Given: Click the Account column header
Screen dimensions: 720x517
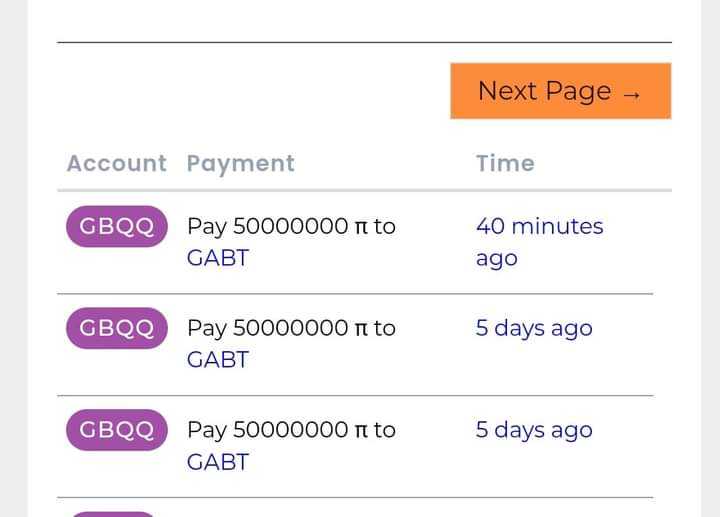Looking at the screenshot, I should click(x=116, y=163).
